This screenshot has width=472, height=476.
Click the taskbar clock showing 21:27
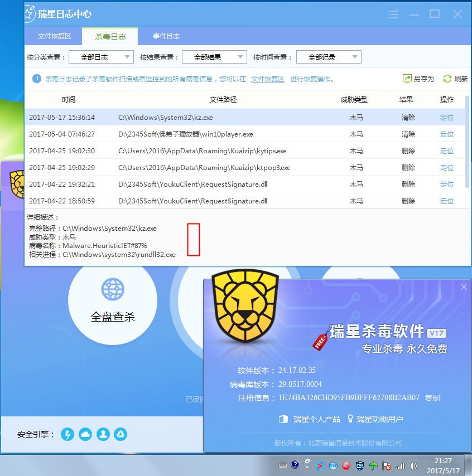(443, 465)
